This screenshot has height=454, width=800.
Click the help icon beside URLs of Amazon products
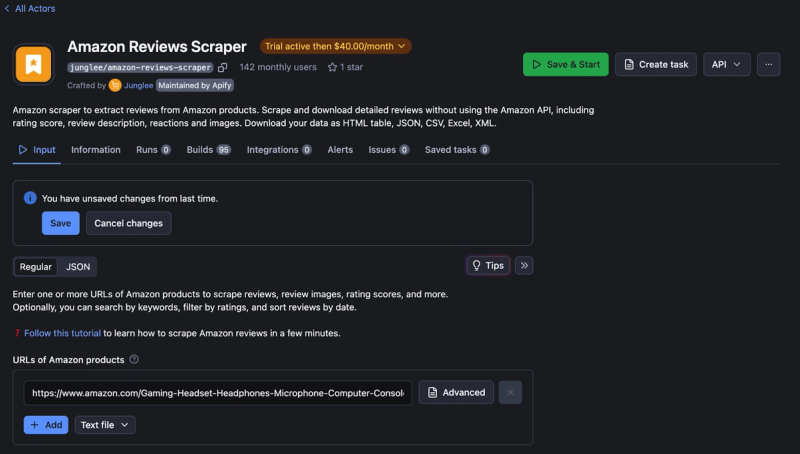pyautogui.click(x=134, y=359)
